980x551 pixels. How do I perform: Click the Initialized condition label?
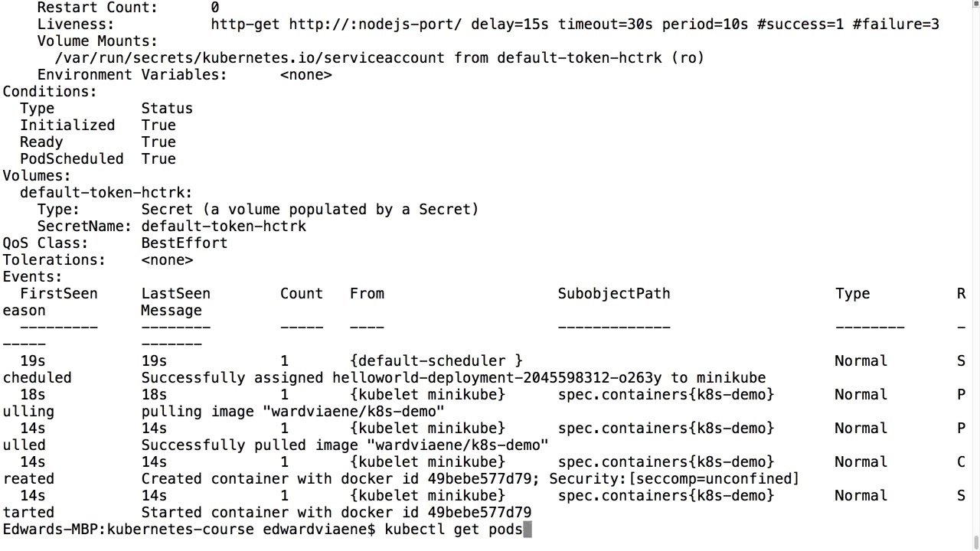coord(67,126)
